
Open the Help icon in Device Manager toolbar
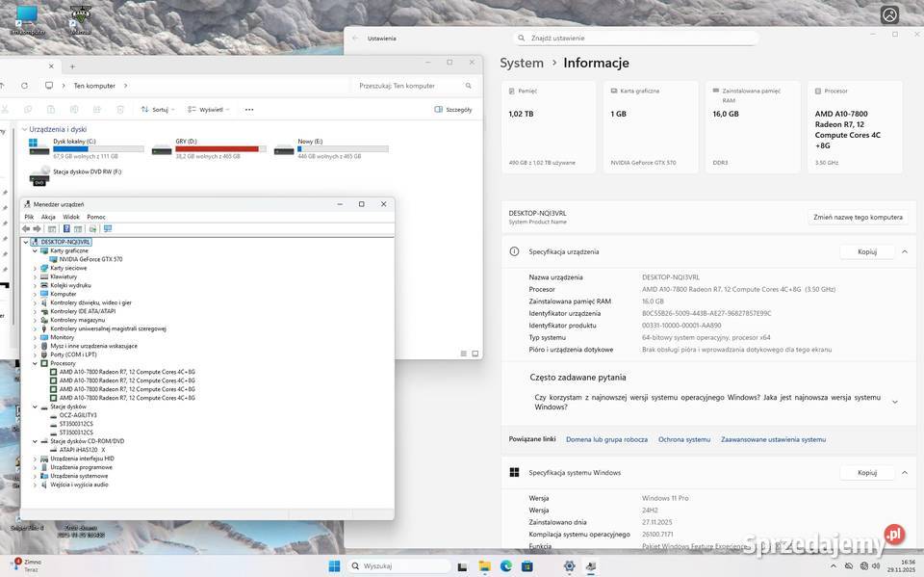(65, 228)
